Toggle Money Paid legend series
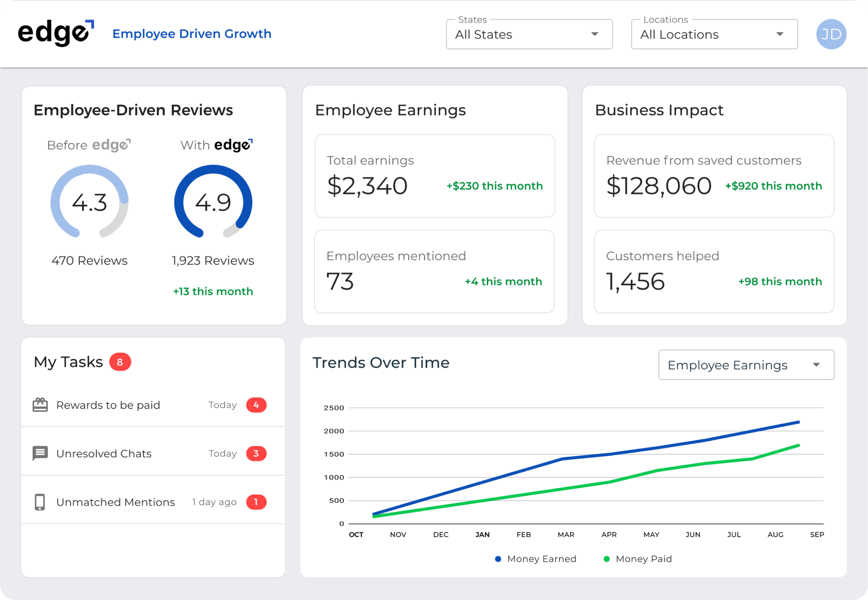This screenshot has height=600, width=868. pyautogui.click(x=638, y=559)
